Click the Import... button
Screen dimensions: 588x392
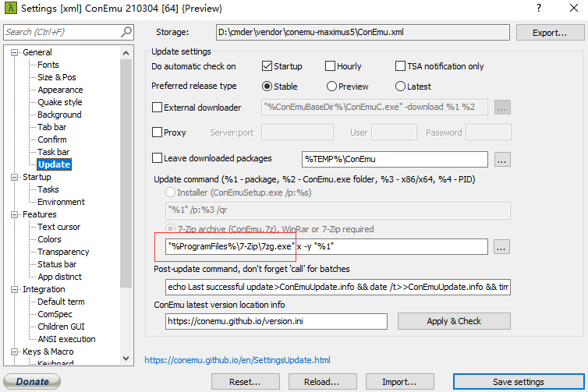click(x=400, y=382)
